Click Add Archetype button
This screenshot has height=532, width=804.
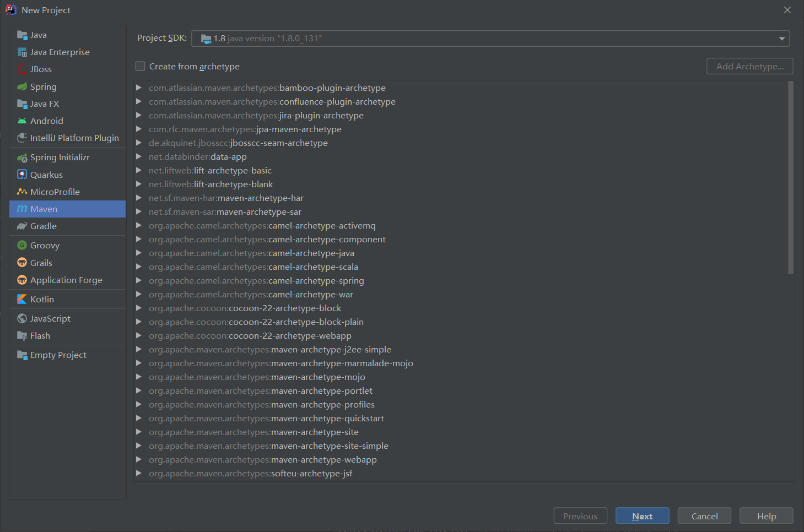click(x=750, y=66)
